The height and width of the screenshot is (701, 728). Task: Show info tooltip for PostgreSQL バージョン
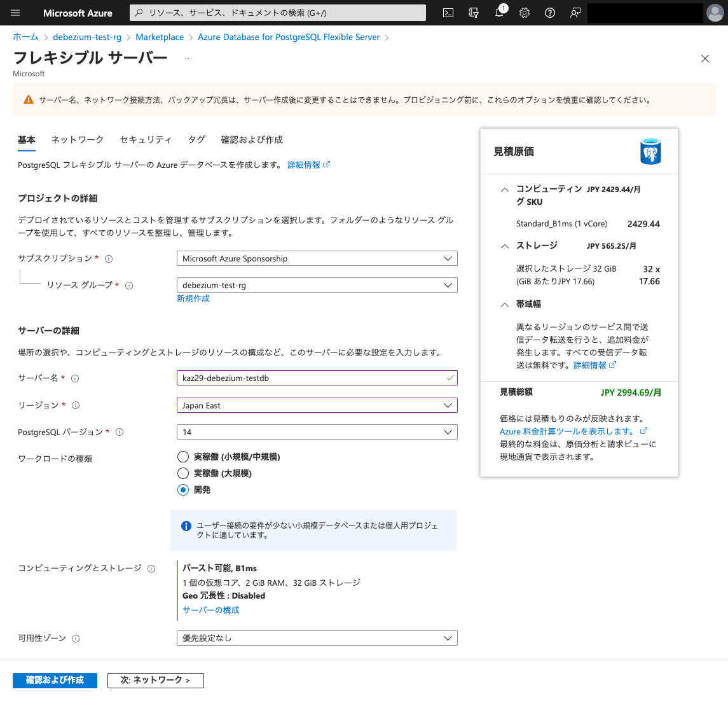coord(120,432)
